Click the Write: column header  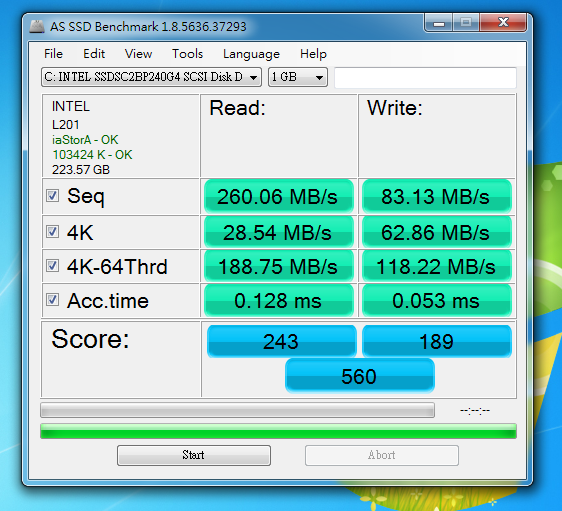click(395, 108)
